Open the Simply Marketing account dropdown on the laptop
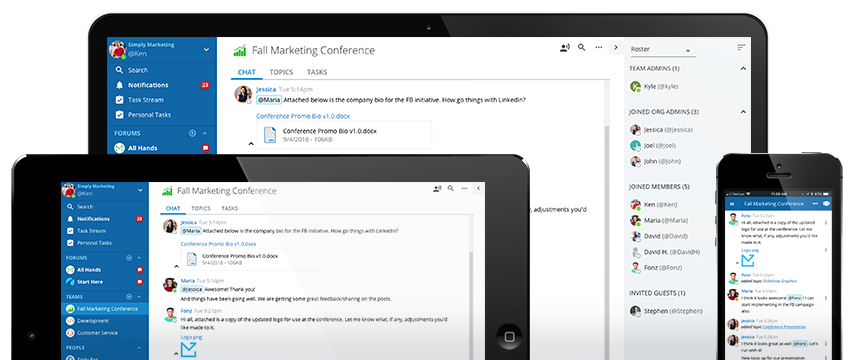Viewport: 852px width, 360px height. (x=206, y=49)
